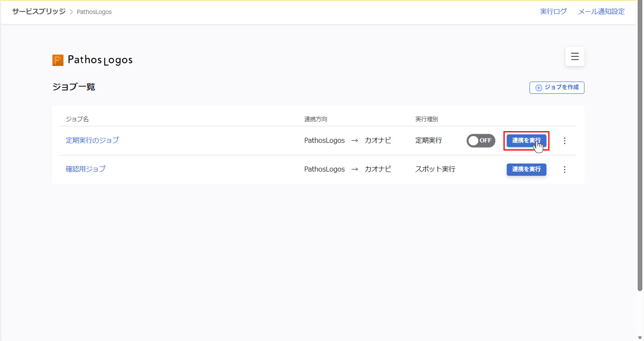Image resolution: width=644 pixels, height=341 pixels.
Task: Click the PathosLogos orange logo icon
Action: pos(58,60)
